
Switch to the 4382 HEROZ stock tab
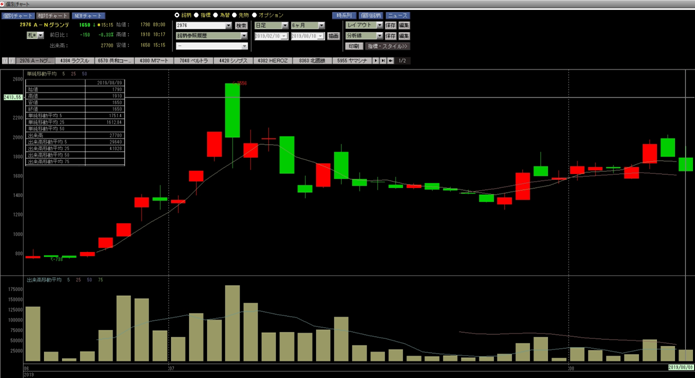pyautogui.click(x=273, y=61)
